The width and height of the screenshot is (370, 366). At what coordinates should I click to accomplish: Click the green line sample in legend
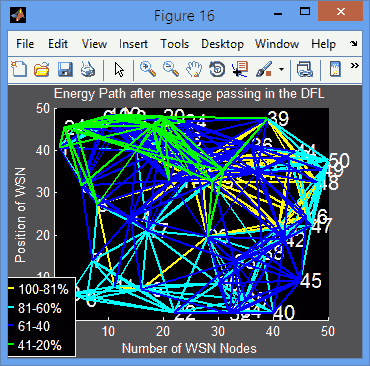point(12,343)
